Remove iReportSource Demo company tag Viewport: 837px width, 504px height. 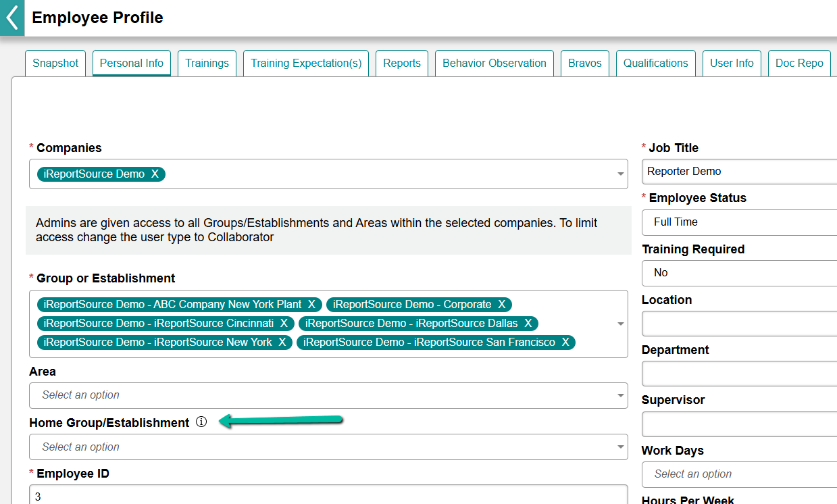pos(155,174)
